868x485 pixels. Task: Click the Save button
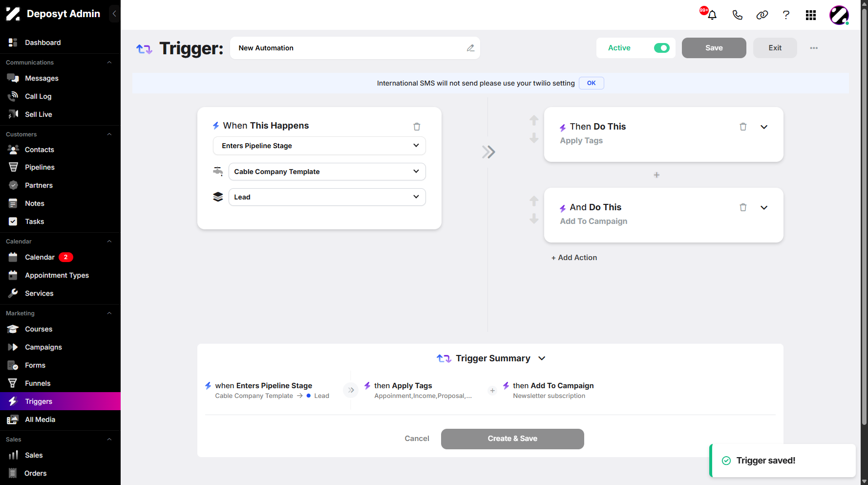click(x=714, y=48)
